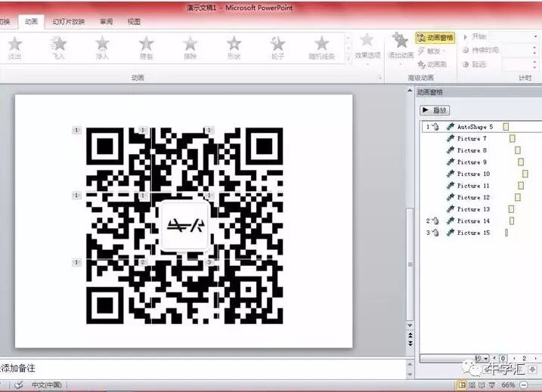542x392 pixels.
Task: Click the effect icon beside Picture 9
Action: [450, 162]
